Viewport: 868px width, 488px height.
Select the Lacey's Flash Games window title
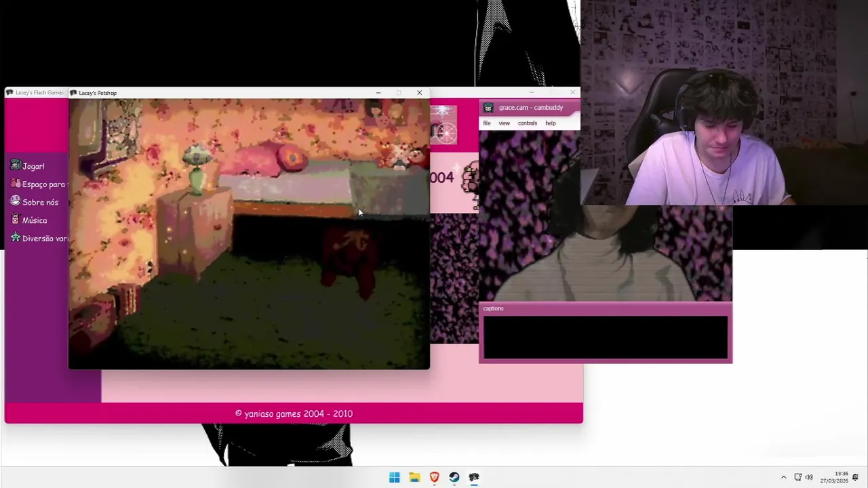tap(39, 93)
